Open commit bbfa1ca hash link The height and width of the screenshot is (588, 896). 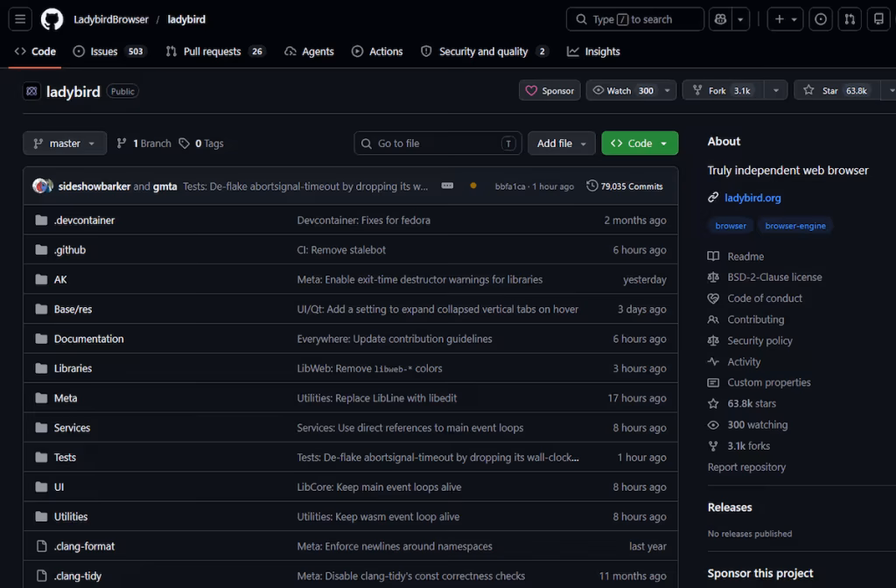(x=510, y=186)
